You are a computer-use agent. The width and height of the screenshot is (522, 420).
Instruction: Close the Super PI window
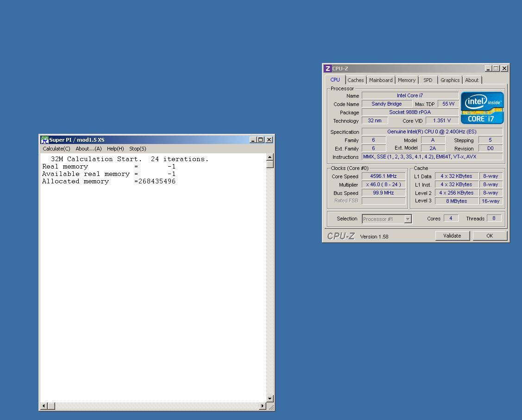[x=269, y=140]
